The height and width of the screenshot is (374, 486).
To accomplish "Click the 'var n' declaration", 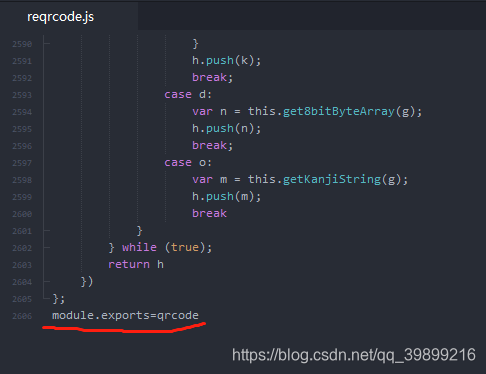I will point(209,111).
